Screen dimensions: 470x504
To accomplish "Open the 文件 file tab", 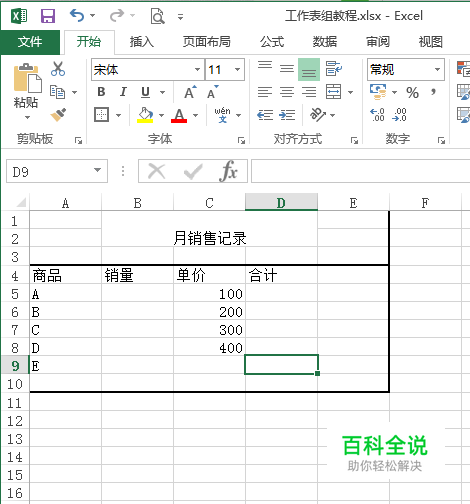I will tap(30, 42).
